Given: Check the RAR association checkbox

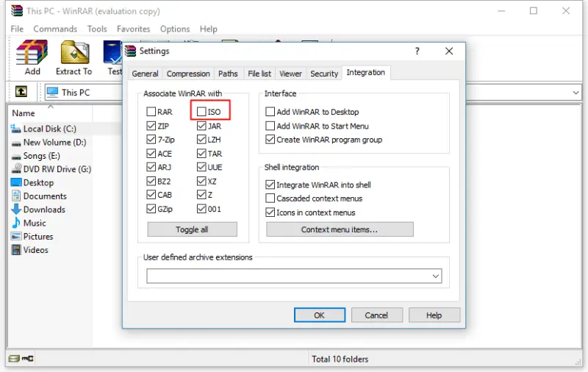Looking at the screenshot, I should (x=151, y=112).
